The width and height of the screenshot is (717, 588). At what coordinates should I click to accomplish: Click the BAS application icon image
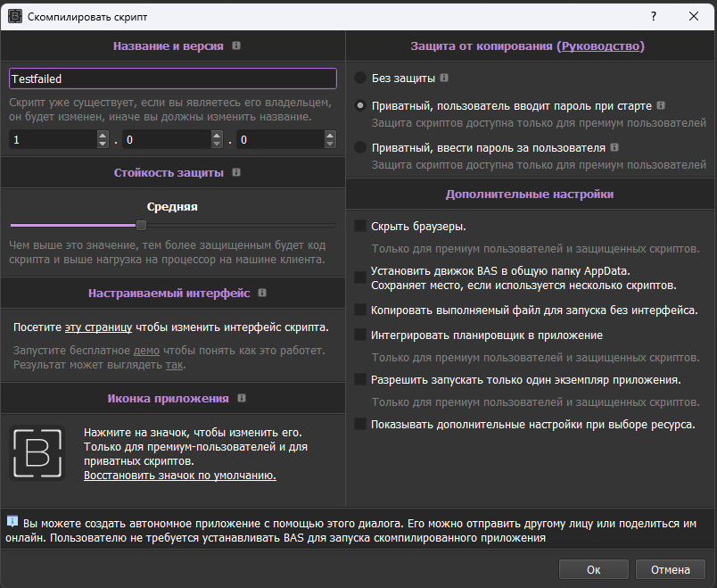point(37,453)
